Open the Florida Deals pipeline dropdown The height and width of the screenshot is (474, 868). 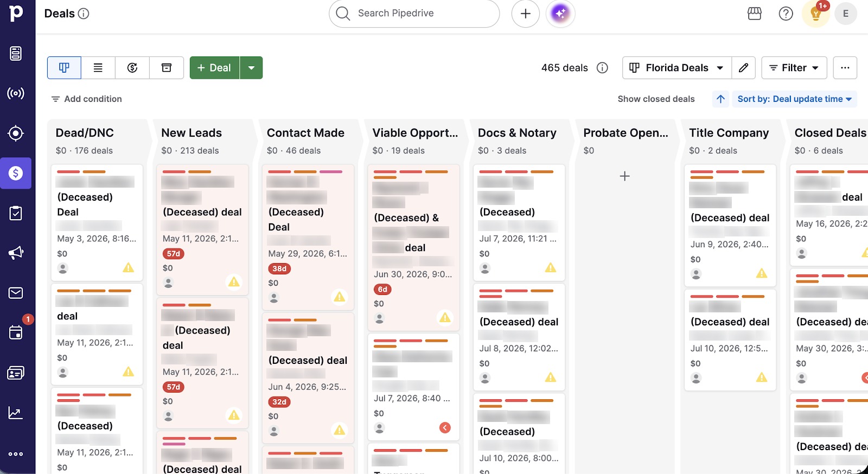(x=676, y=68)
